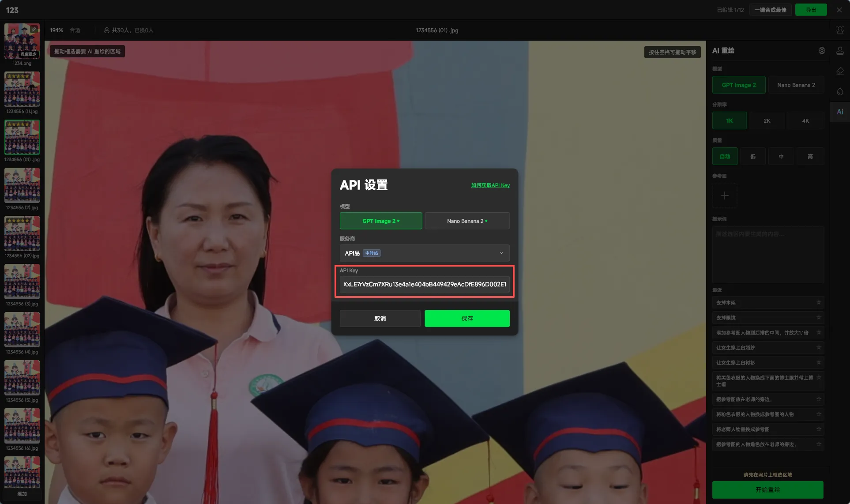
Task: Open the Ai redraw tool tab
Action: click(x=840, y=112)
